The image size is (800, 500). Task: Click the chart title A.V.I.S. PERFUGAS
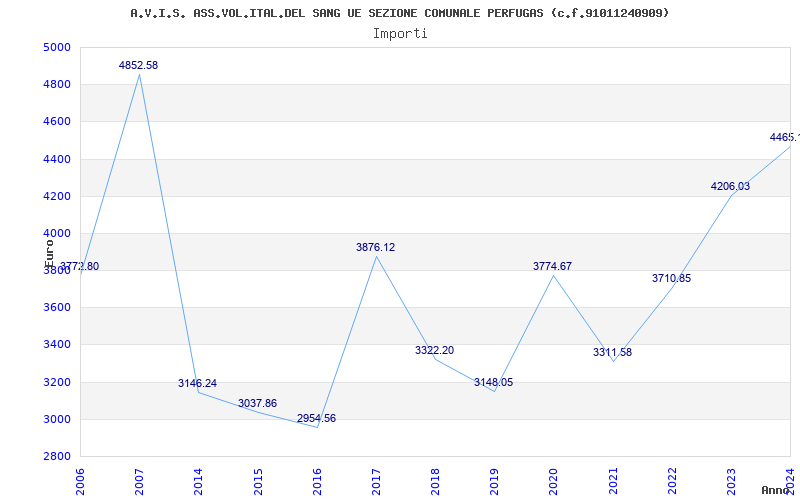click(x=399, y=13)
